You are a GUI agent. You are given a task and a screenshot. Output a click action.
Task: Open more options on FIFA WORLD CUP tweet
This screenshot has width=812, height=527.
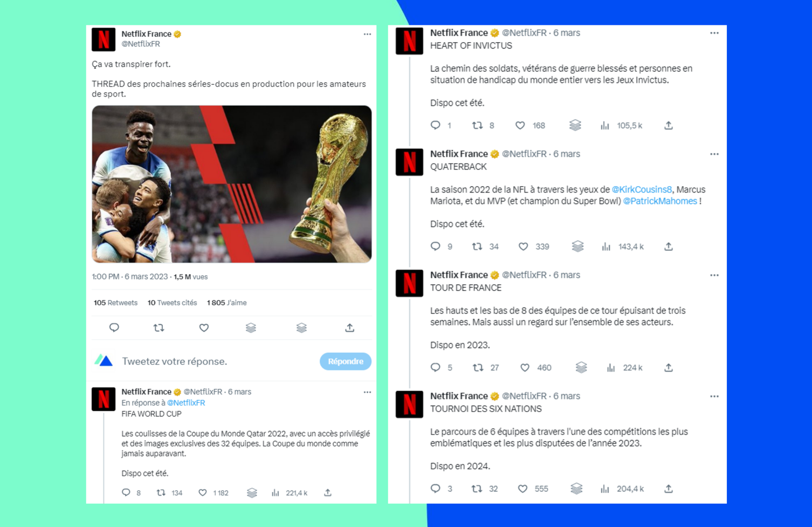click(x=367, y=392)
